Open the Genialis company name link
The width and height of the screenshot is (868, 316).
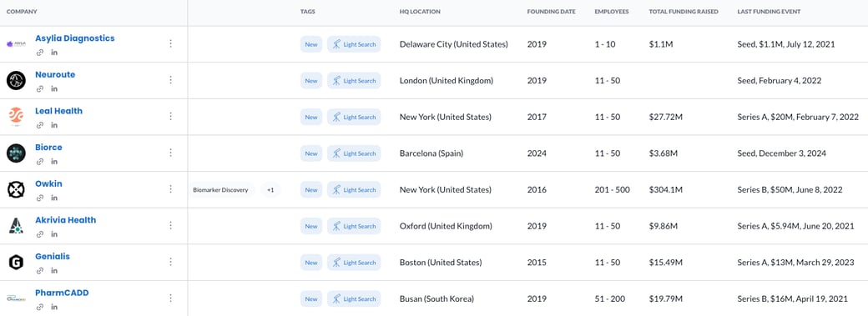pyautogui.click(x=53, y=256)
